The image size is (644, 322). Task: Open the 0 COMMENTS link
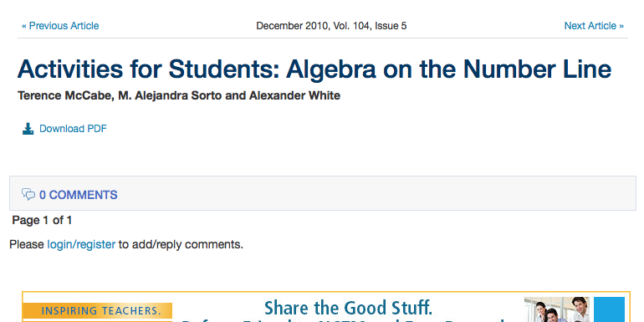coord(79,195)
